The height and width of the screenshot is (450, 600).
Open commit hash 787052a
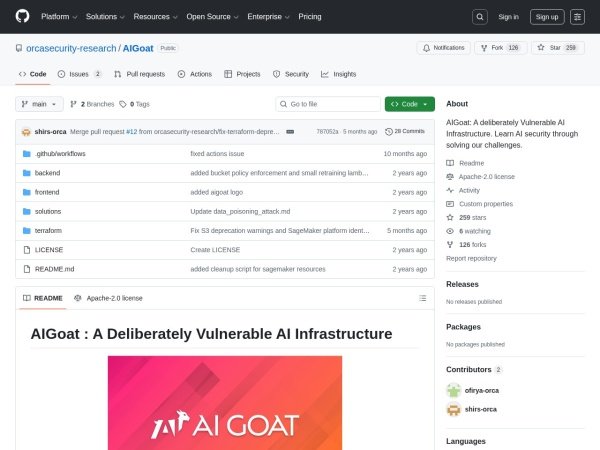coord(327,132)
